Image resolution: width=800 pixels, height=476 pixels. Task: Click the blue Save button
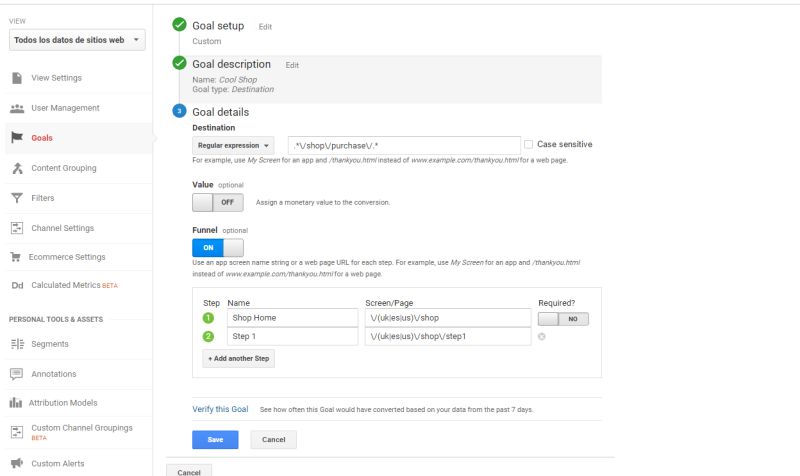tap(215, 439)
